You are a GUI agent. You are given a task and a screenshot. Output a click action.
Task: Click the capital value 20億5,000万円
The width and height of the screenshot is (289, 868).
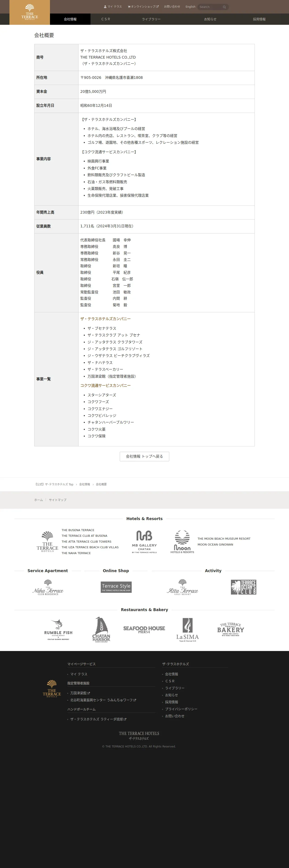tap(93, 92)
